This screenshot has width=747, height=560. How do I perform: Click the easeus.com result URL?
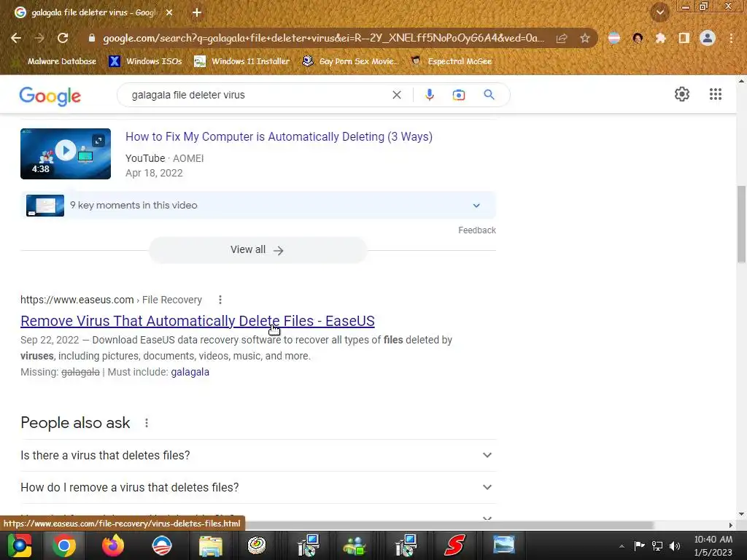[x=111, y=300]
